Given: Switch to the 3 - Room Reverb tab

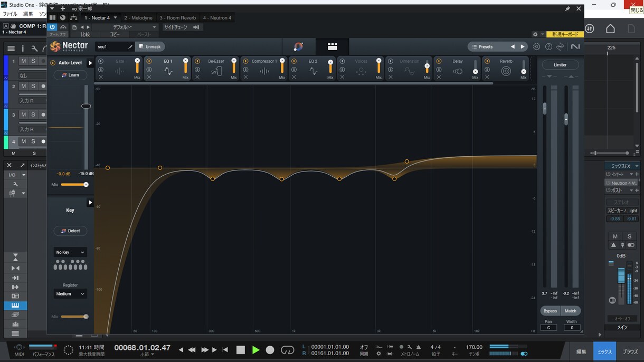Looking at the screenshot, I should pos(178,18).
